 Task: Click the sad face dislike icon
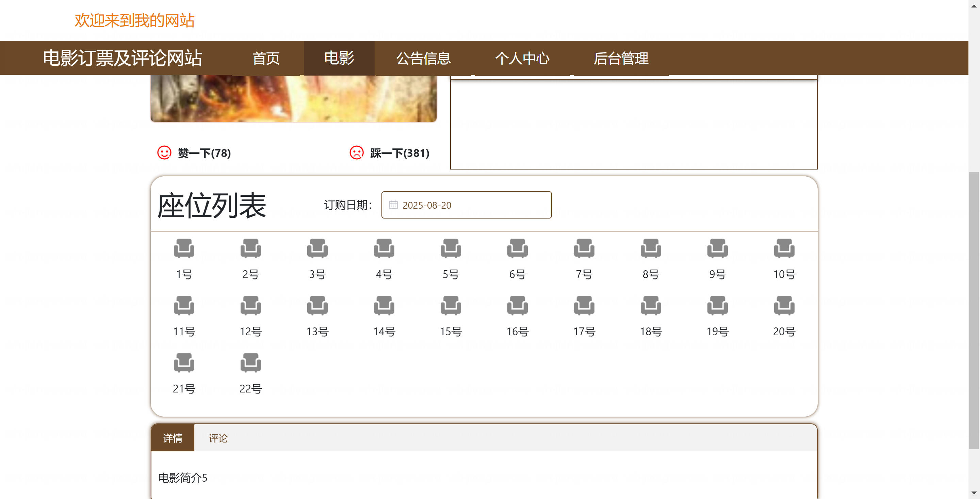357,152
